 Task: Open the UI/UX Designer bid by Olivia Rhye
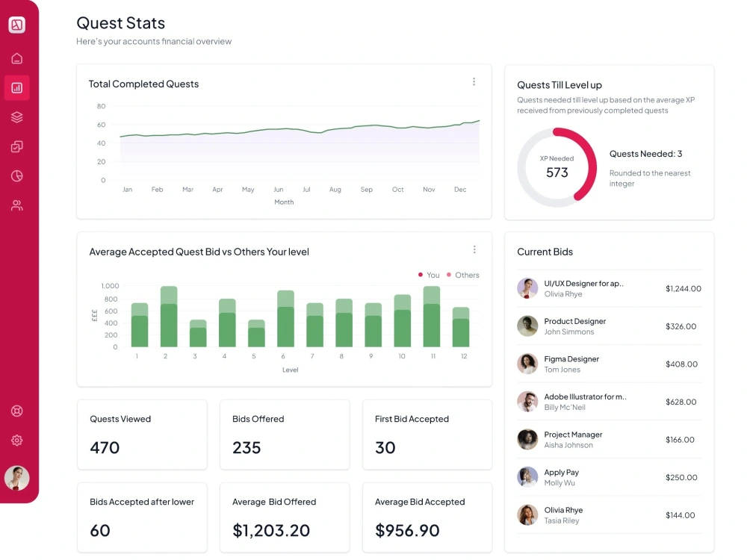point(610,288)
